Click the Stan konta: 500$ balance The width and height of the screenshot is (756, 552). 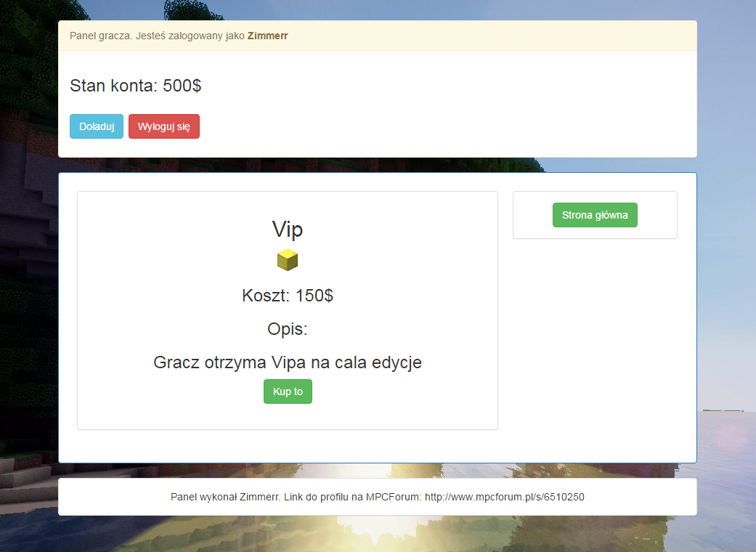(x=136, y=86)
